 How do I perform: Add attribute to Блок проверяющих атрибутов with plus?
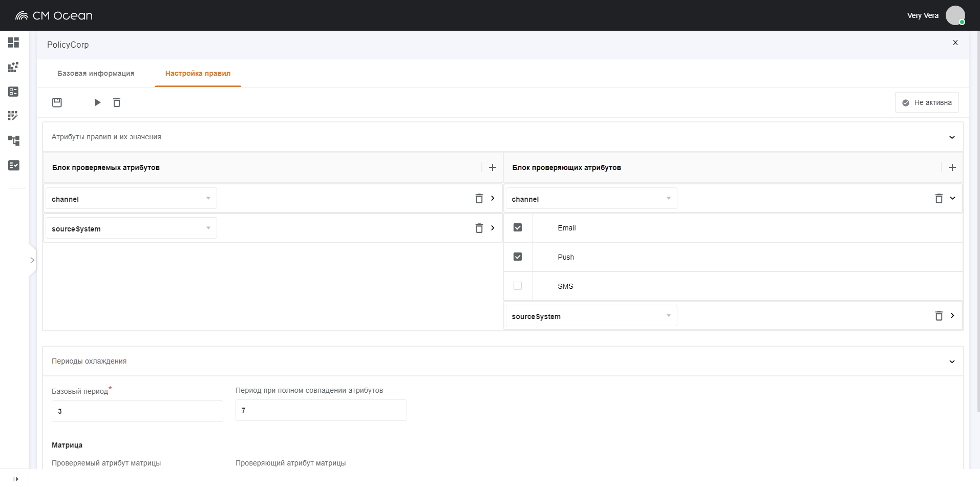pos(952,167)
